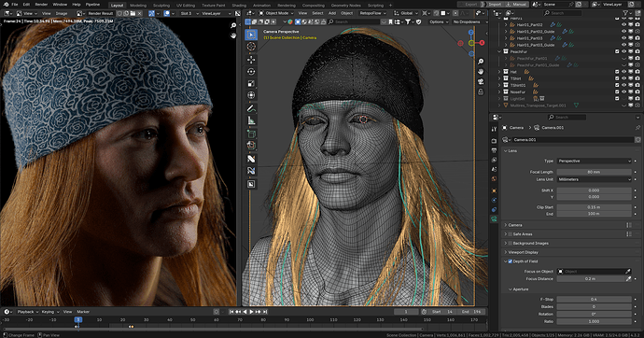
Task: Select the Cursor tool in viewport toolbar
Action: coord(251,47)
